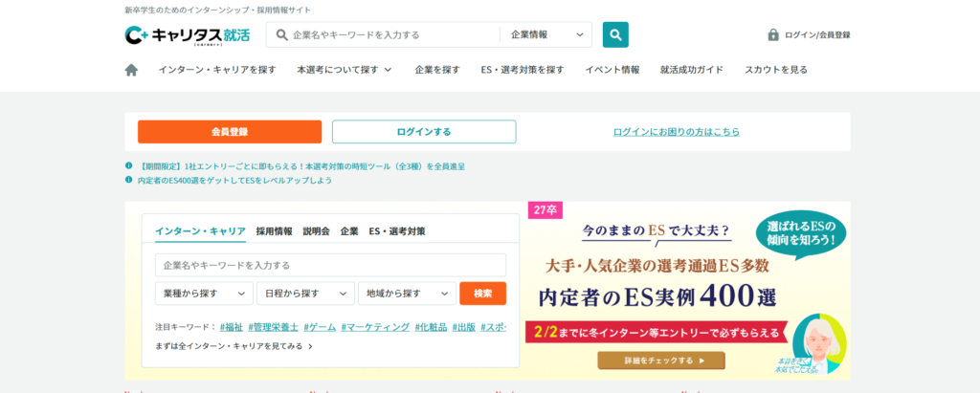Select the ES・選考対策 tab
Screen dimensions: 980x393
point(397,231)
